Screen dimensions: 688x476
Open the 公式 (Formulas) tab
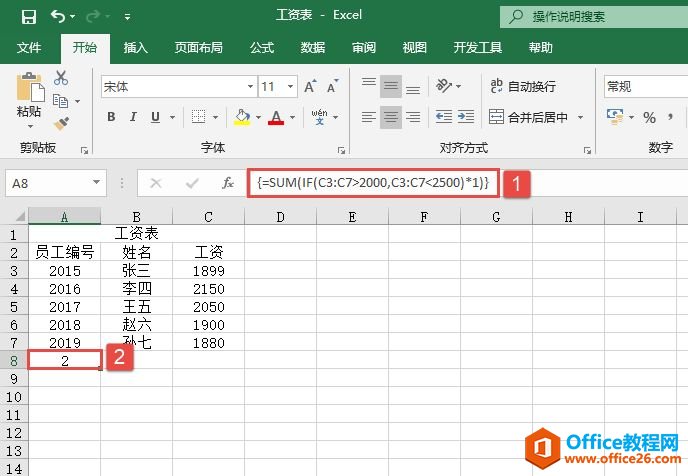tap(261, 47)
